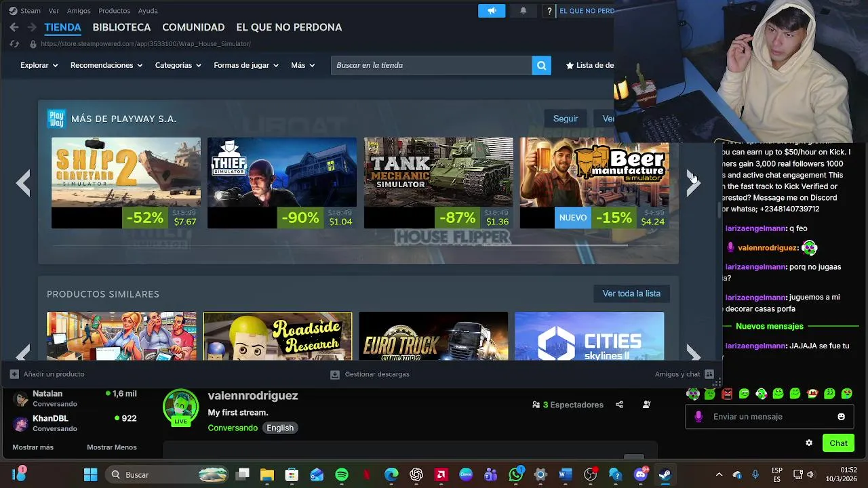Open File Explorer from the taskbar
The height and width of the screenshot is (488, 868).
pyautogui.click(x=267, y=474)
